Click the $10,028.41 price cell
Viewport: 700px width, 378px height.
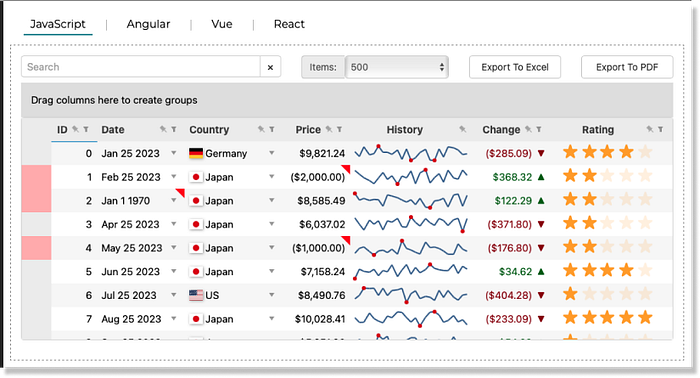coord(320,319)
